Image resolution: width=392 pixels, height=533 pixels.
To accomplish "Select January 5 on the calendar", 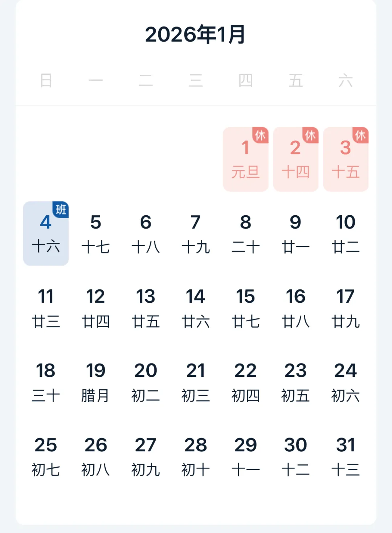I will tap(96, 233).
